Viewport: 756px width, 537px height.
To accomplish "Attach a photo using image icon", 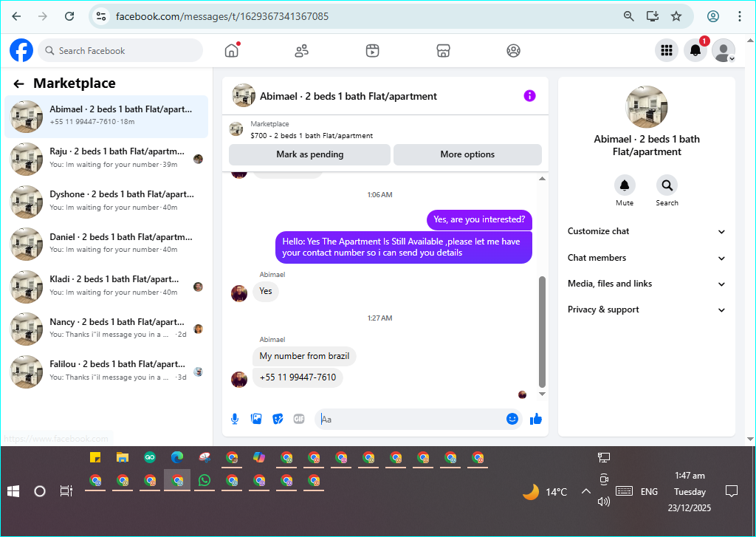I will pos(256,419).
